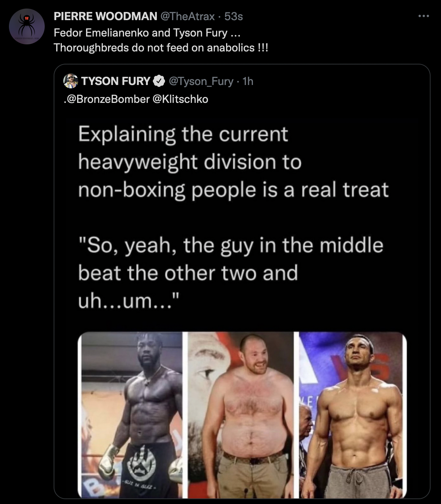Open the @BronzeBomber mention
441x504 pixels.
(x=108, y=99)
